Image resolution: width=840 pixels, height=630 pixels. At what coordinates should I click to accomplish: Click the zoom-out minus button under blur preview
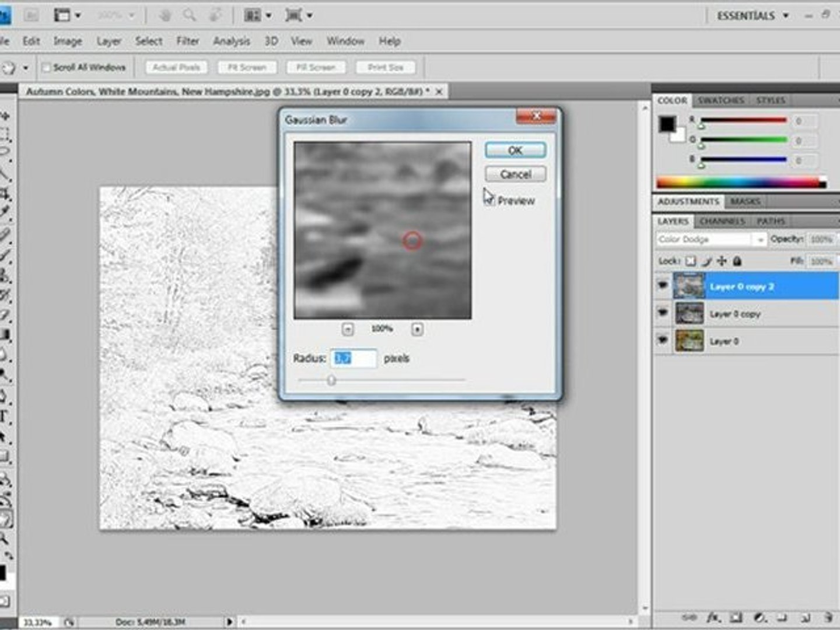click(348, 330)
